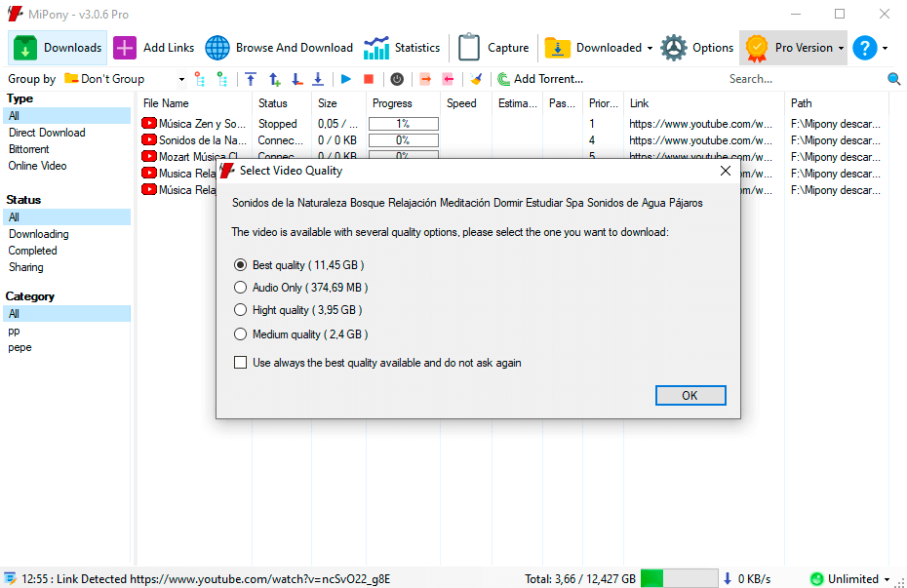Click the Pro Version button
The width and height of the screenshot is (907, 588).
pyautogui.click(x=789, y=48)
